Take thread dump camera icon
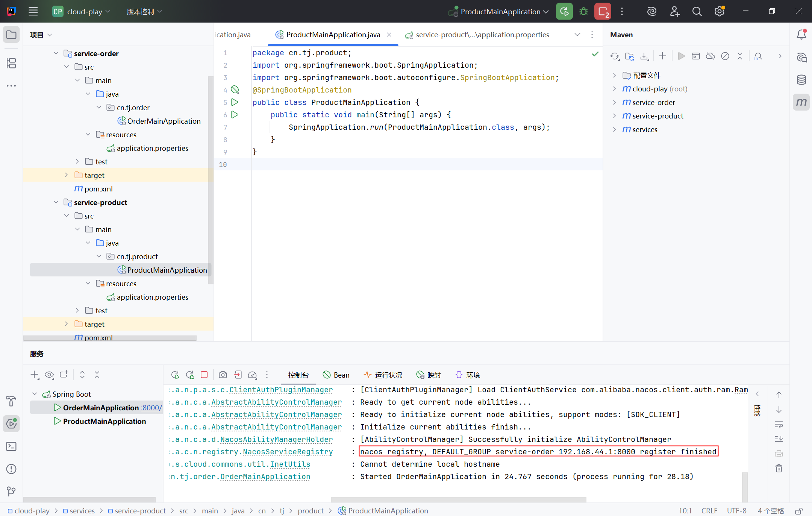The width and height of the screenshot is (812, 516). tap(223, 375)
